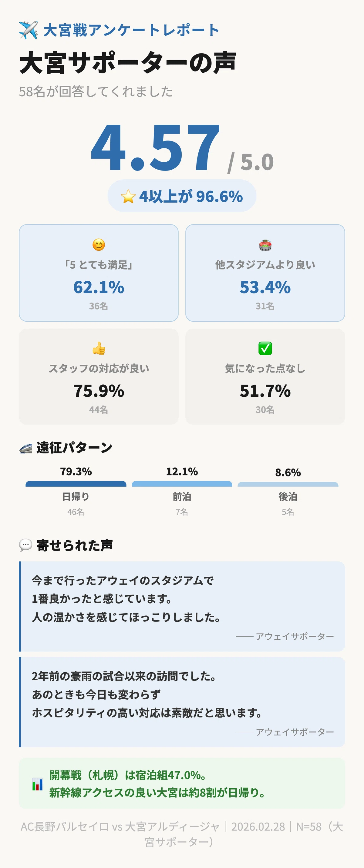The width and height of the screenshot is (364, 868).
Task: Click the 前泊 12.1% bar
Action: (x=182, y=484)
